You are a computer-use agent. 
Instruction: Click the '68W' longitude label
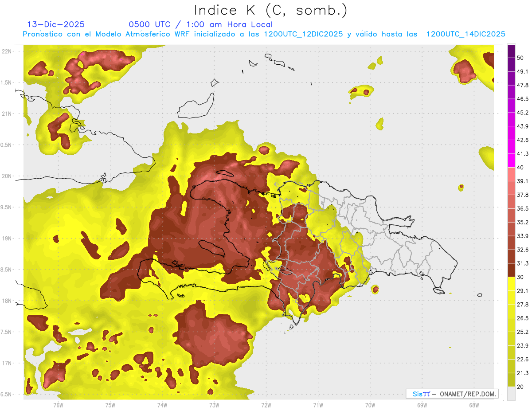coord(474,404)
